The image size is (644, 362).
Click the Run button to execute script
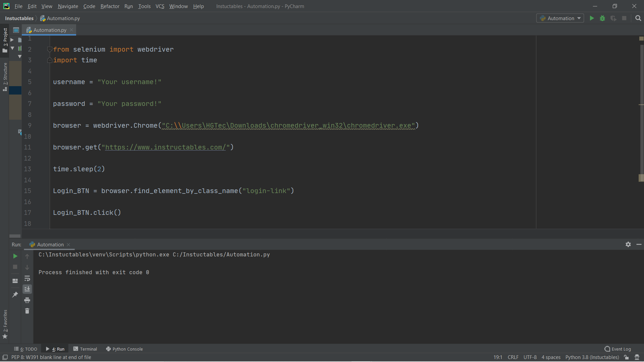click(x=591, y=18)
